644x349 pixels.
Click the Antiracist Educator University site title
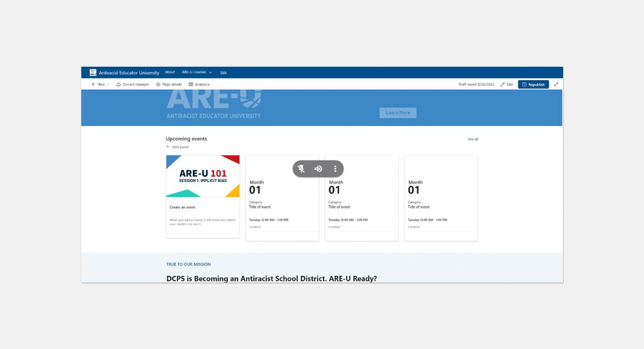pyautogui.click(x=129, y=73)
